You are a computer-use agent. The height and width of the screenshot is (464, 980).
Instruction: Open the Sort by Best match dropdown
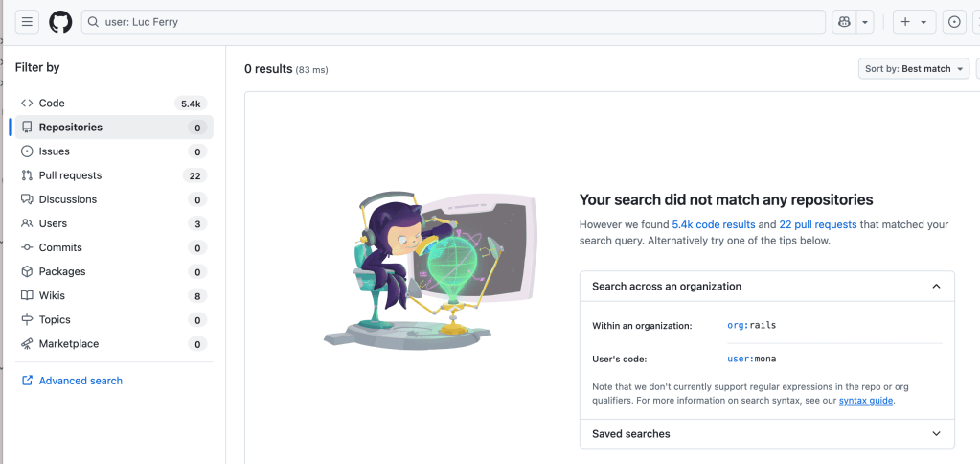click(x=913, y=69)
